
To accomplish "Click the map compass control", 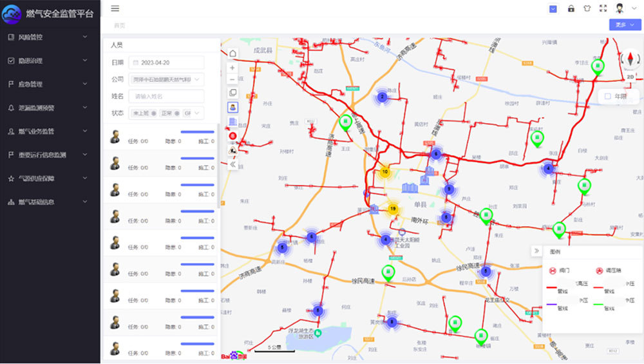I will coord(630,59).
